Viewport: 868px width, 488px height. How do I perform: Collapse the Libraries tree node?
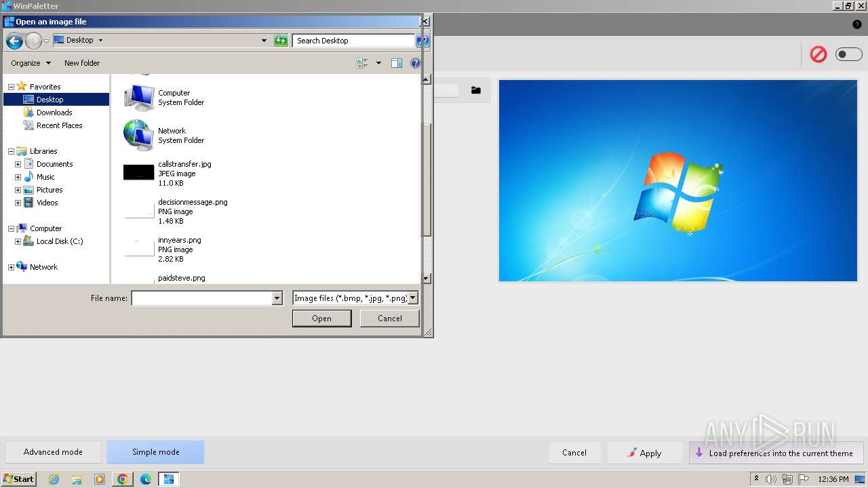pyautogui.click(x=11, y=151)
